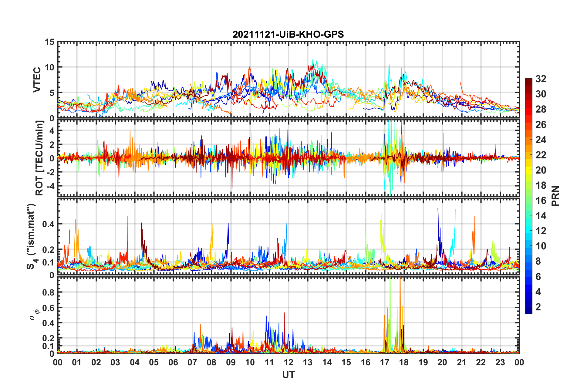
Task: Click the PRN colorbar gradient
Action: click(x=528, y=196)
